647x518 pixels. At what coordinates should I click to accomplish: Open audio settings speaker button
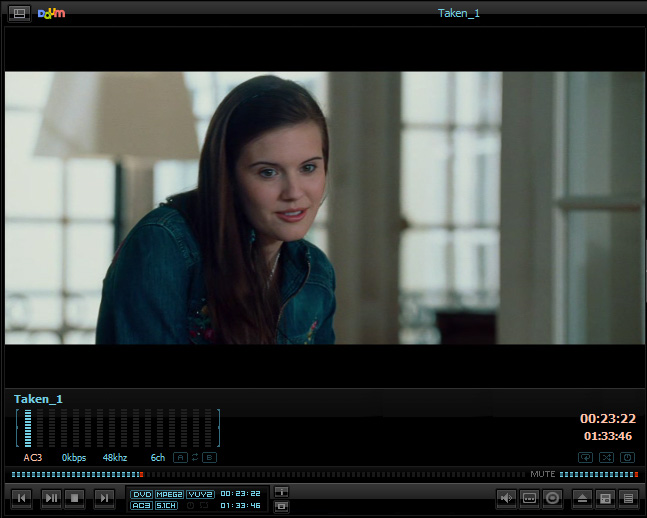506,498
